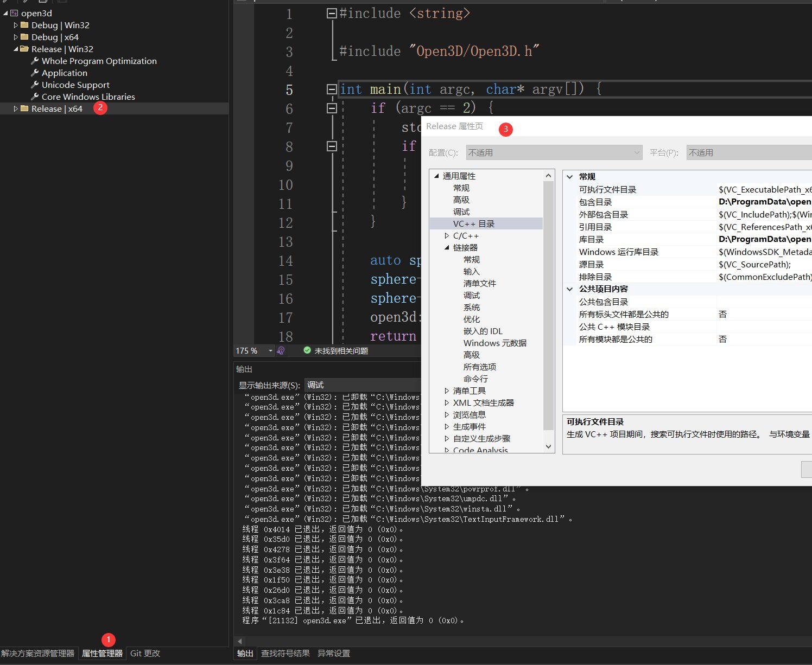Collapse the 通用属性 tree node
Image resolution: width=812 pixels, height=665 pixels.
click(436, 176)
